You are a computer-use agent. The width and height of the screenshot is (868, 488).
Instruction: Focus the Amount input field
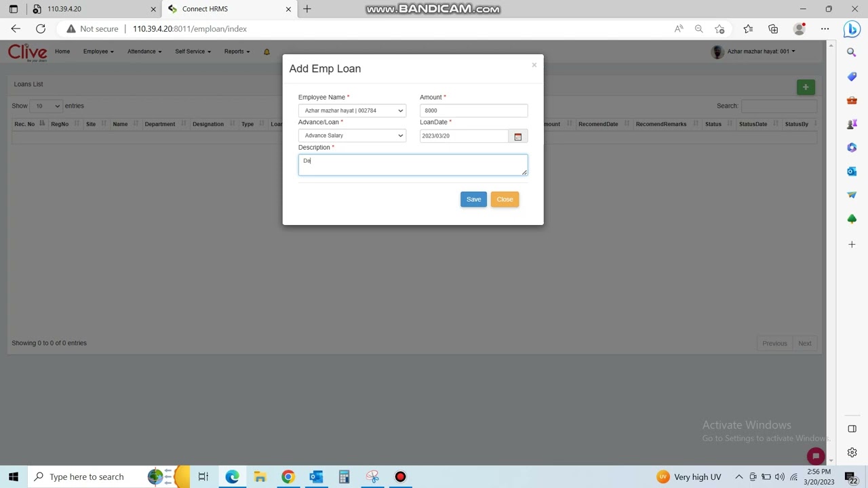(473, 110)
